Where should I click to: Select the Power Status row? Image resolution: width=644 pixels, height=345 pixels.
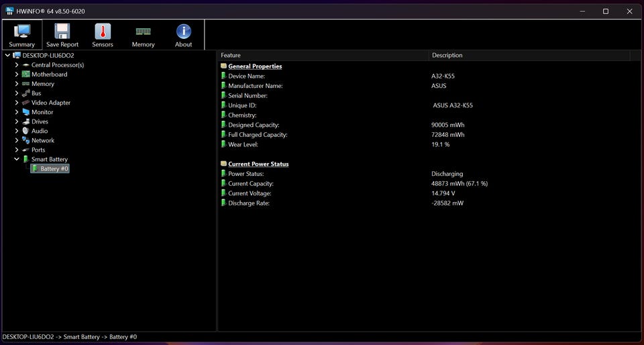[429, 174]
